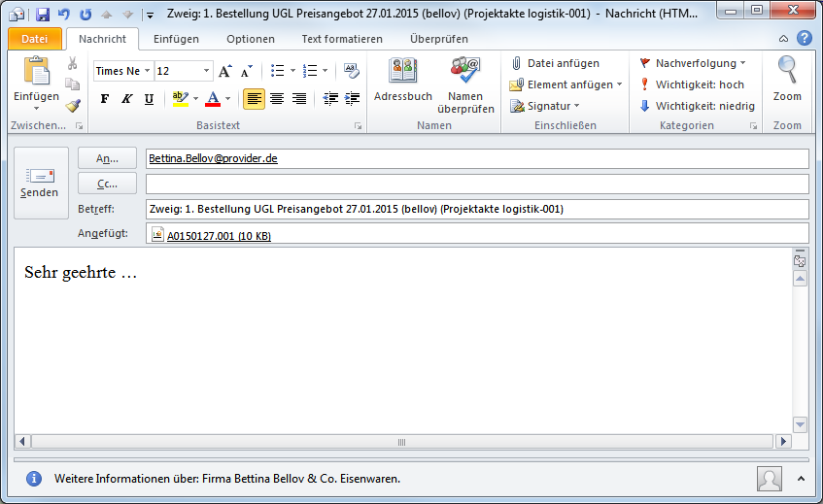823x504 pixels.
Task: Open the bullet list style dropdown
Action: click(x=292, y=71)
